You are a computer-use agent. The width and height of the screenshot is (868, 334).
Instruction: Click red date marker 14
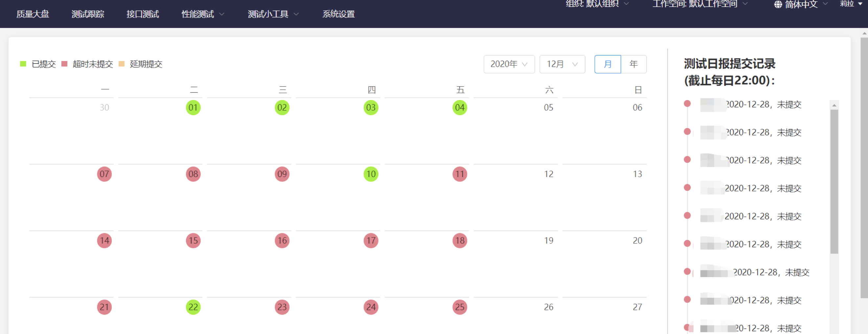tap(104, 241)
